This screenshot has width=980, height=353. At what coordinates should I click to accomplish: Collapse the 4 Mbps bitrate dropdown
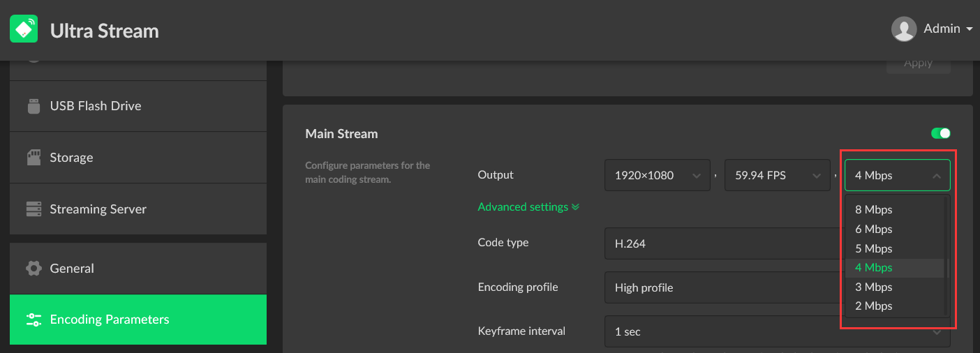[x=898, y=175]
